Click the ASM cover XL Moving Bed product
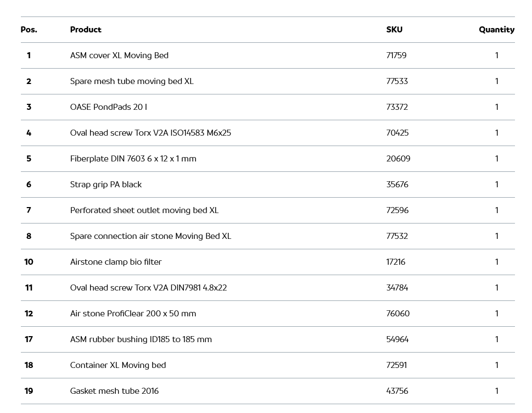 (x=119, y=55)
